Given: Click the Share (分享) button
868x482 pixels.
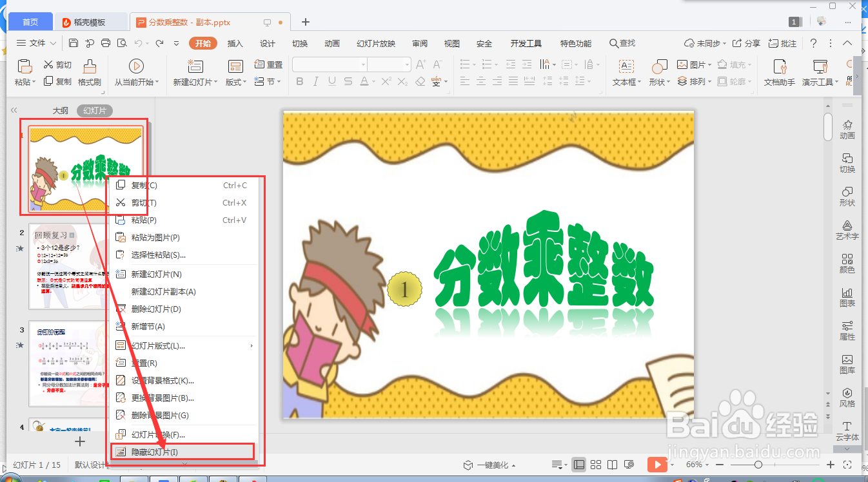Looking at the screenshot, I should [x=746, y=43].
